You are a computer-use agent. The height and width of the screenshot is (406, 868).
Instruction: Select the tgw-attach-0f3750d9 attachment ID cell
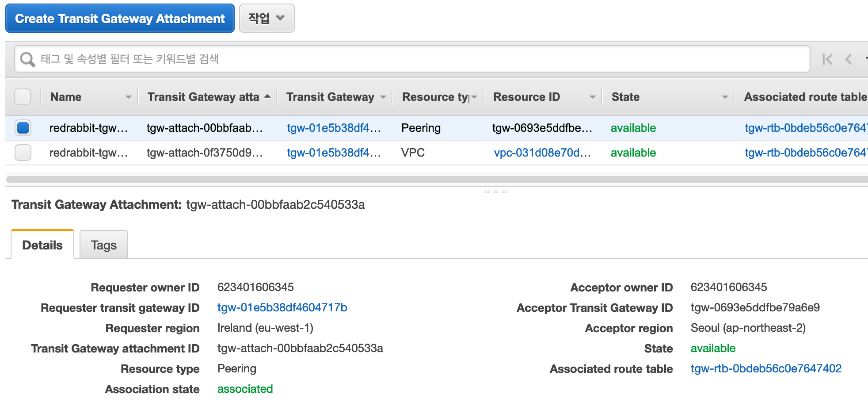205,153
